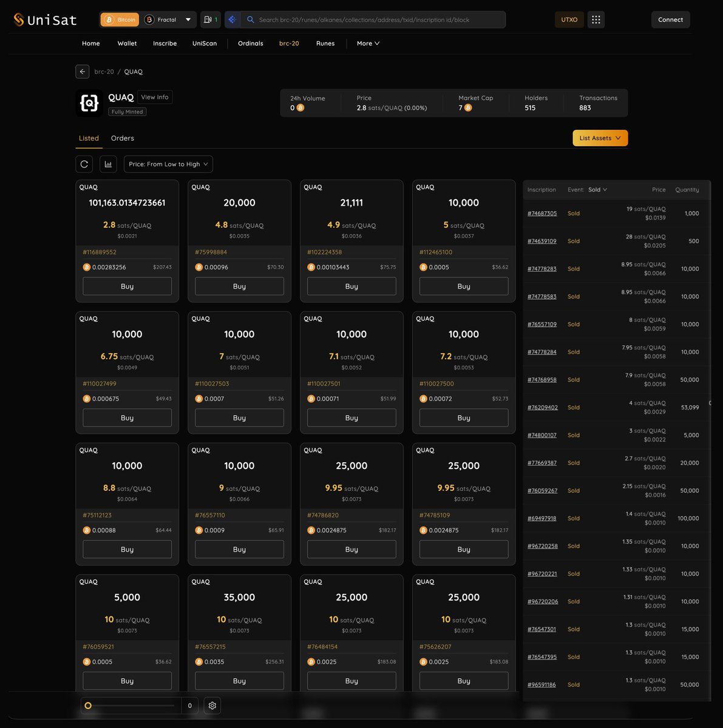The width and height of the screenshot is (723, 728).
Task: Open inscription #75998884 on the listing card
Action: (x=211, y=252)
